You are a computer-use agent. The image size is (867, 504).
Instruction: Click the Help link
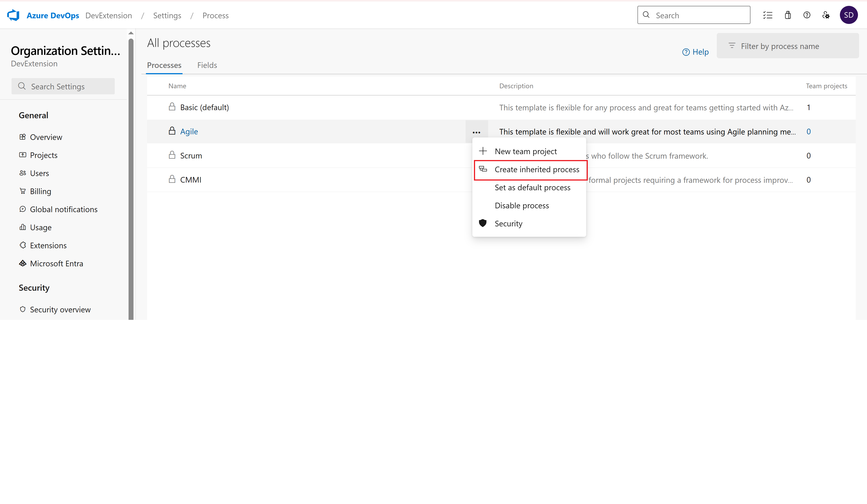tap(695, 52)
